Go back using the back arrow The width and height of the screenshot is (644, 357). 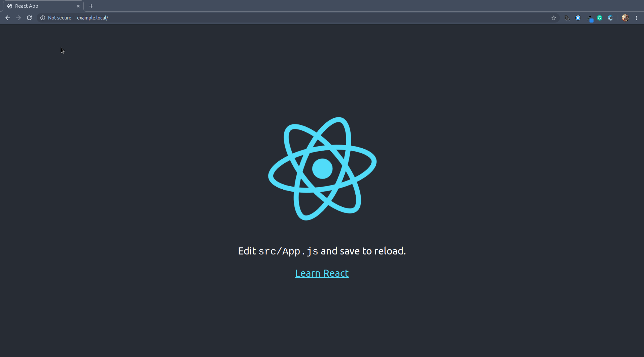tap(8, 18)
